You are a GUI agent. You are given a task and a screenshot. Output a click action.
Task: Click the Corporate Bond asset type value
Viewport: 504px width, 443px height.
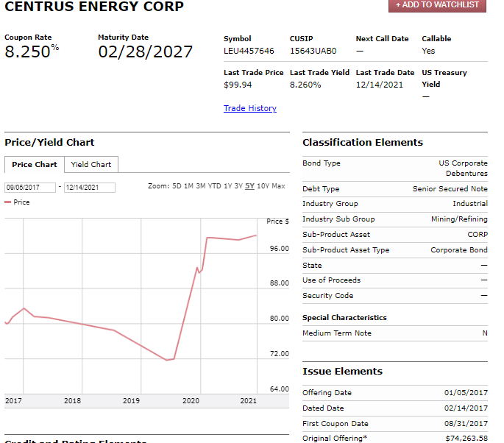click(459, 250)
